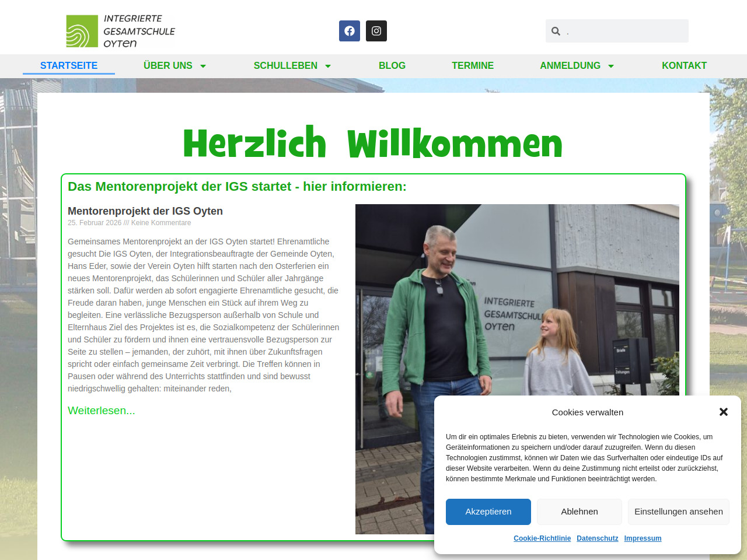Go to the Startseite menu item

click(69, 66)
